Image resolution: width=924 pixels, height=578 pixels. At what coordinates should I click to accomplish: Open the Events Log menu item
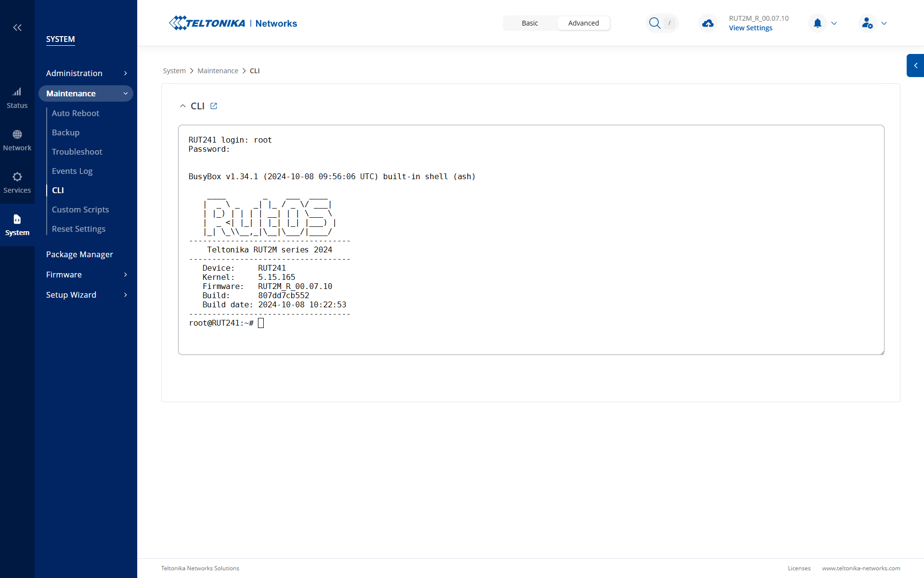pos(72,171)
